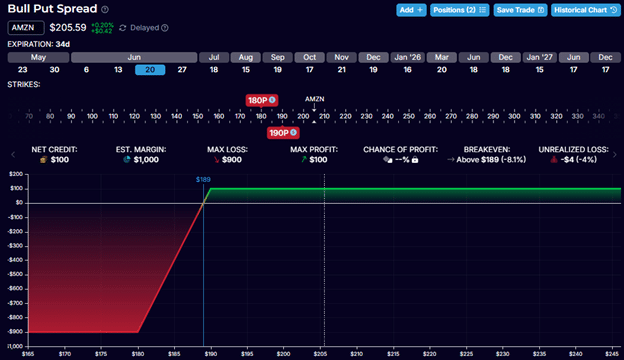Choose the highlighted June 20 expiration
This screenshot has height=360, width=624.
tap(150, 70)
